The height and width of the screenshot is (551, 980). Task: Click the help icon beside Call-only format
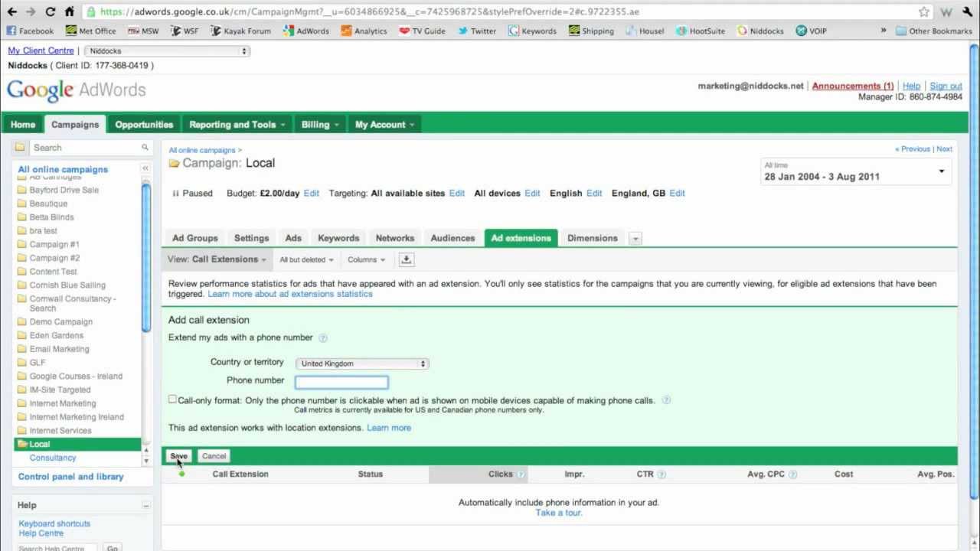(x=665, y=399)
